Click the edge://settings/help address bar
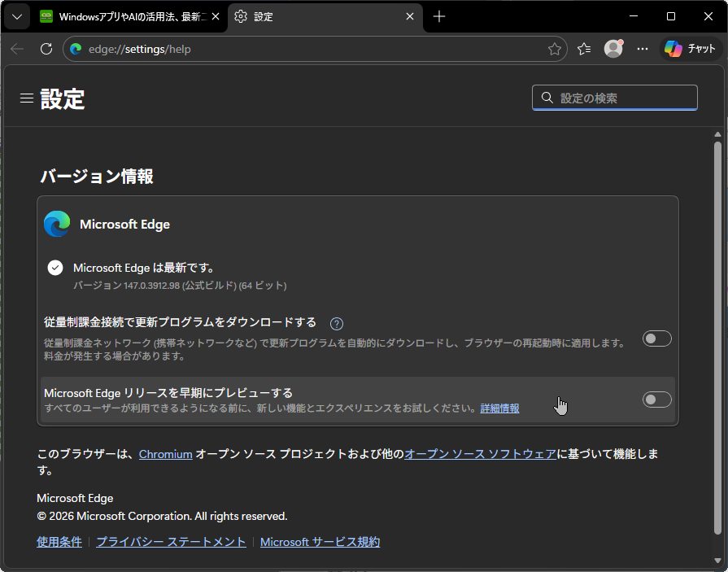The height and width of the screenshot is (572, 728). tap(315, 49)
